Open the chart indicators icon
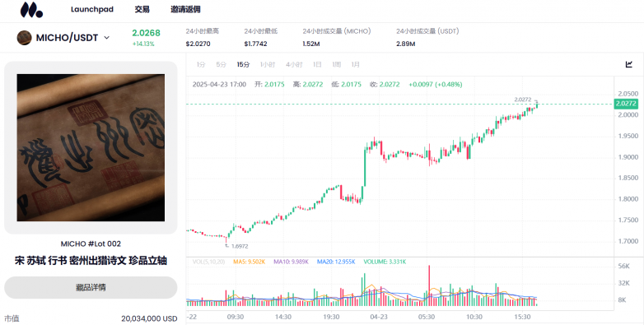The width and height of the screenshot is (644, 325). (629, 64)
